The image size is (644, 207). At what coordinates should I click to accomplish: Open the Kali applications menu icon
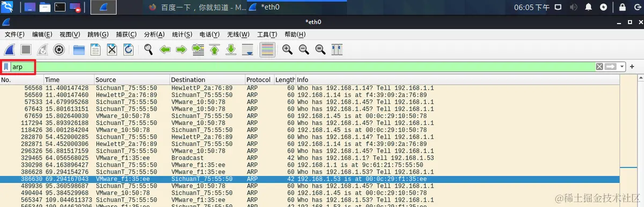tap(7, 7)
